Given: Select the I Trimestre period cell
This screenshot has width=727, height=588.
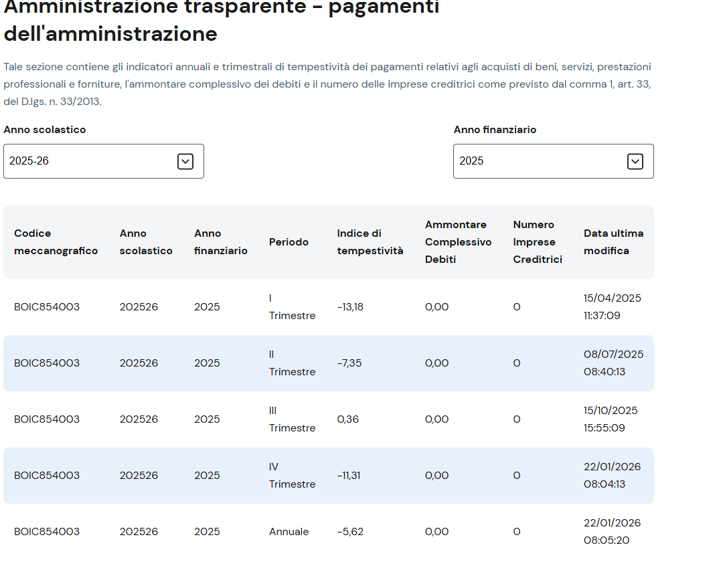Looking at the screenshot, I should click(292, 307).
